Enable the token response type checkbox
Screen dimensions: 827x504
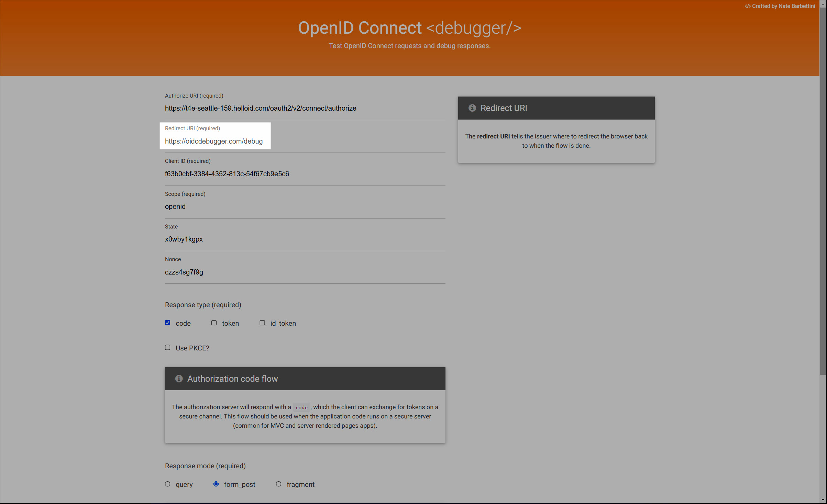(214, 323)
